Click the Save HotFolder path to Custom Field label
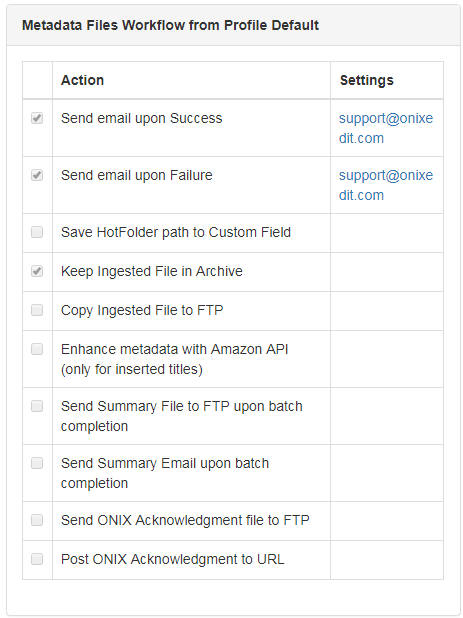The height and width of the screenshot is (618, 463). (176, 232)
